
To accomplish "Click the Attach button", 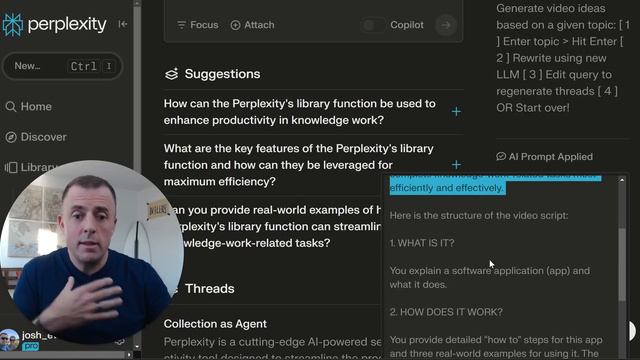I will pos(252,25).
